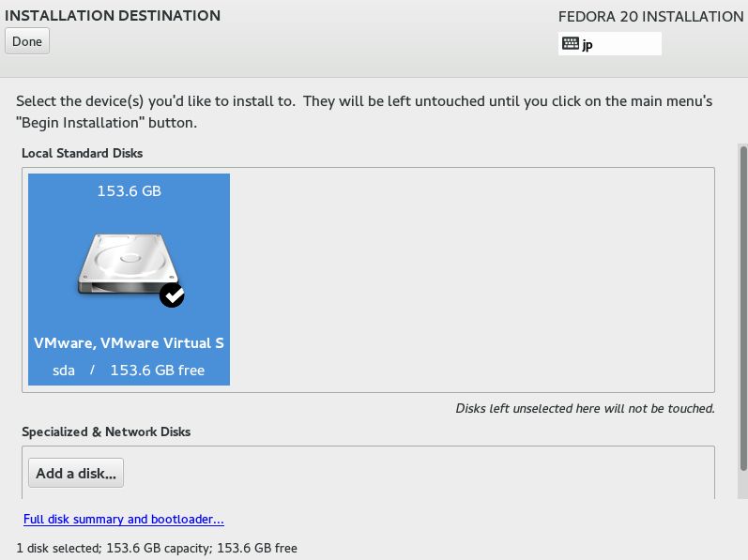Click the keyboard layout icon
The image size is (748, 560).
[570, 43]
